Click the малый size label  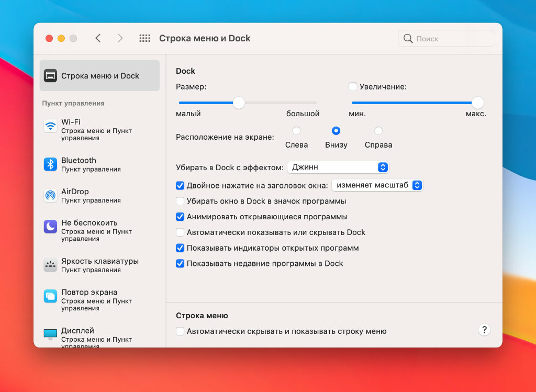tap(188, 114)
